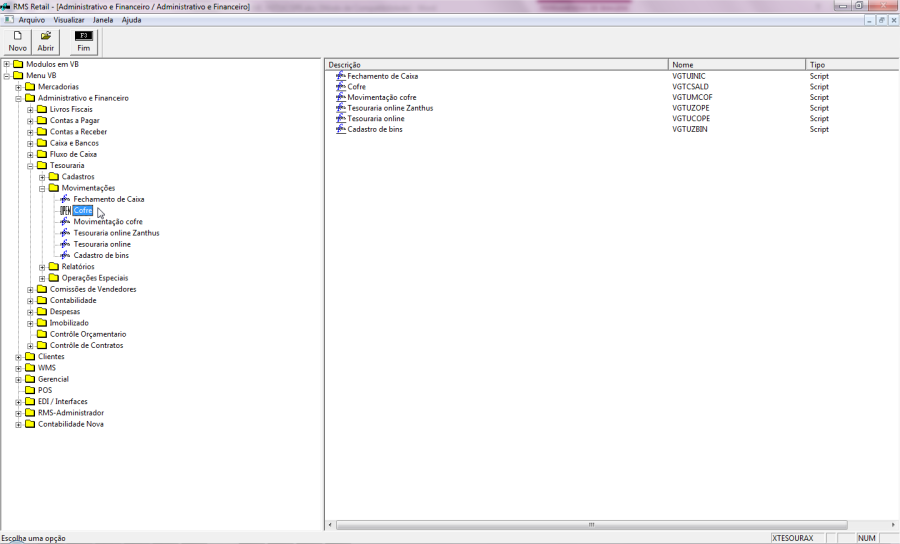Expand the Cadastros folder
Viewport: 900px width, 544px height.
[x=42, y=177]
